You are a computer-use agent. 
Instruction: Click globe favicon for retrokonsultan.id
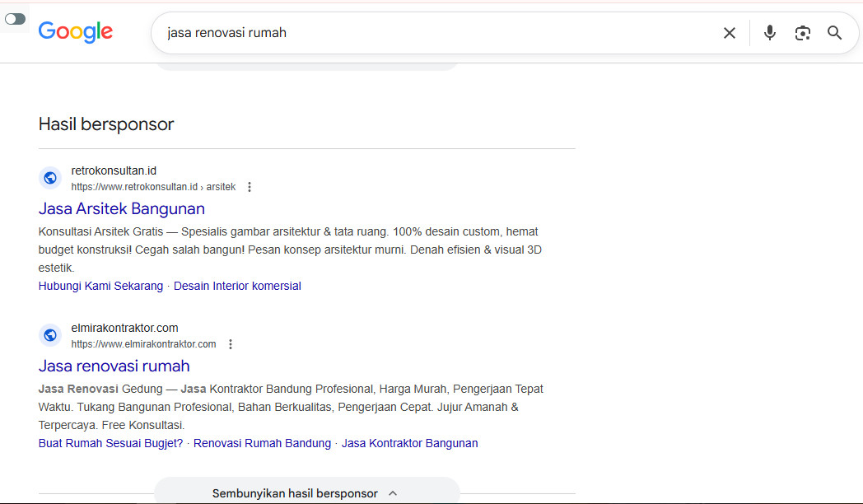click(x=50, y=178)
